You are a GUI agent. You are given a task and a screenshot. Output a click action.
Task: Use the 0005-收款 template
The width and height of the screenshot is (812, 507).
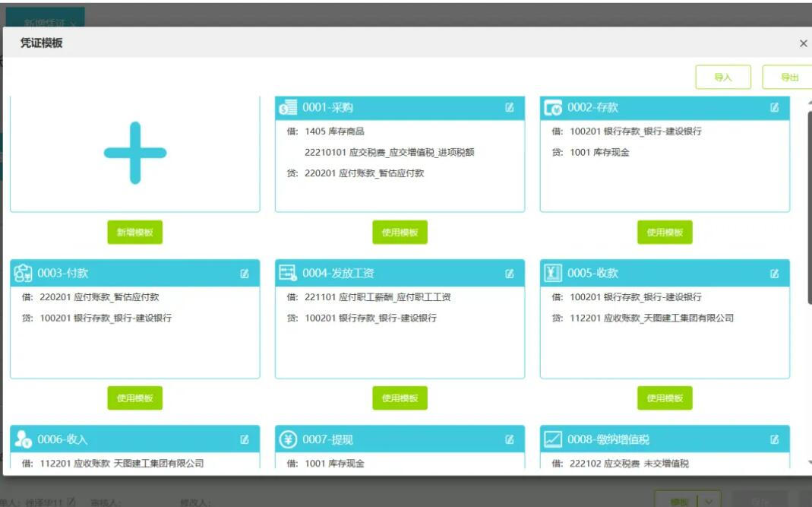click(x=665, y=398)
